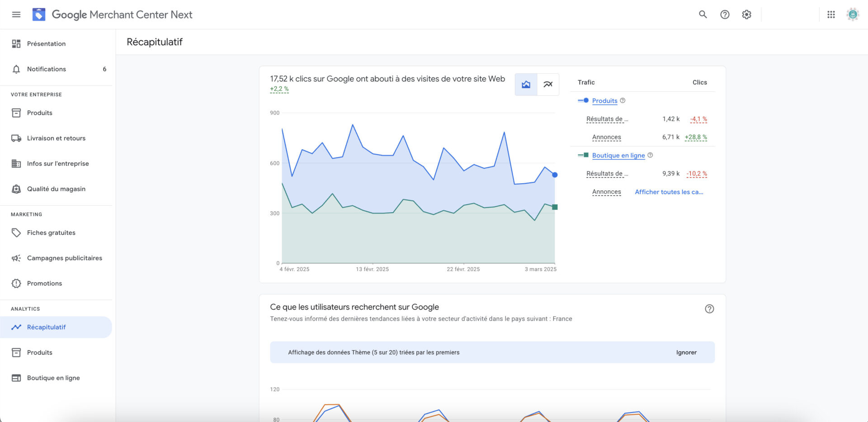Click the +2,2 % change indicator
Screen dimensions: 868x422
pos(279,89)
